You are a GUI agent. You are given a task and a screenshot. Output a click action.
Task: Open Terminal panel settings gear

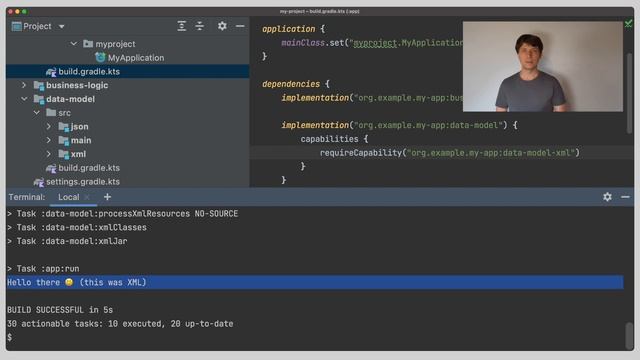(x=607, y=197)
